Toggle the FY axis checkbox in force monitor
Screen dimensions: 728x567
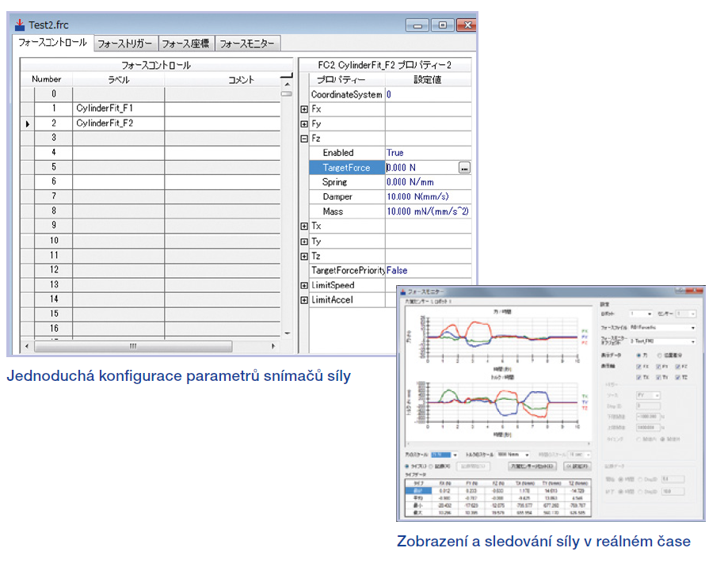click(658, 367)
